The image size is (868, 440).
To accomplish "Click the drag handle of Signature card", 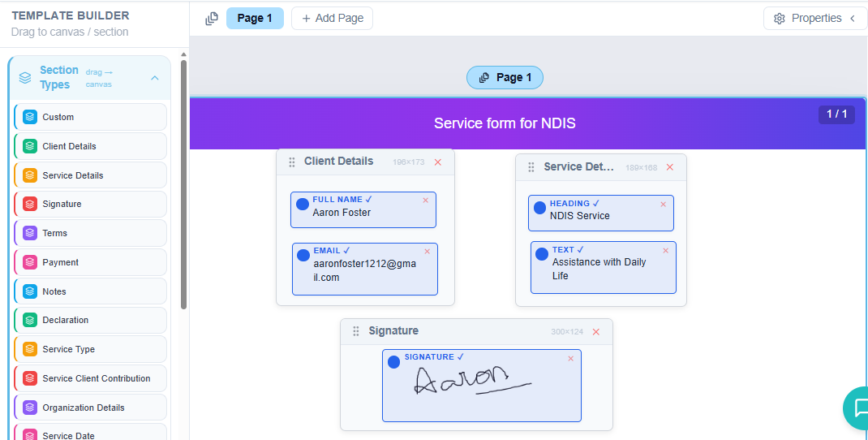I will [x=356, y=331].
